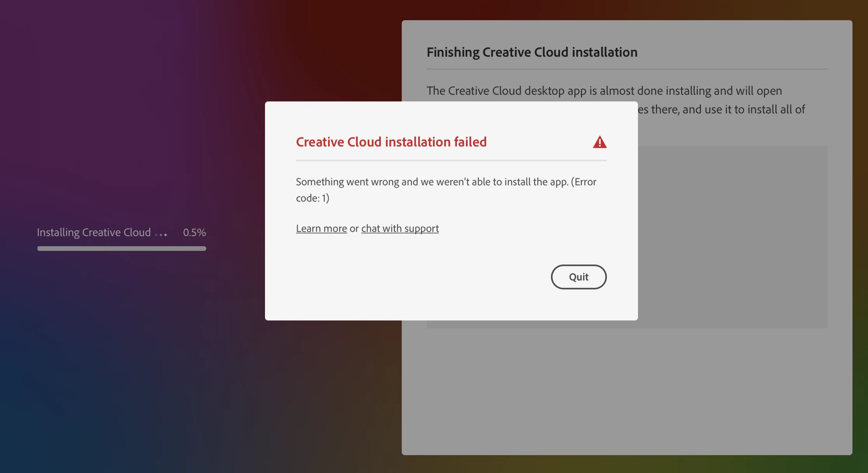The image size is (868, 473).
Task: Click the chat with support link
Action: pyautogui.click(x=400, y=228)
